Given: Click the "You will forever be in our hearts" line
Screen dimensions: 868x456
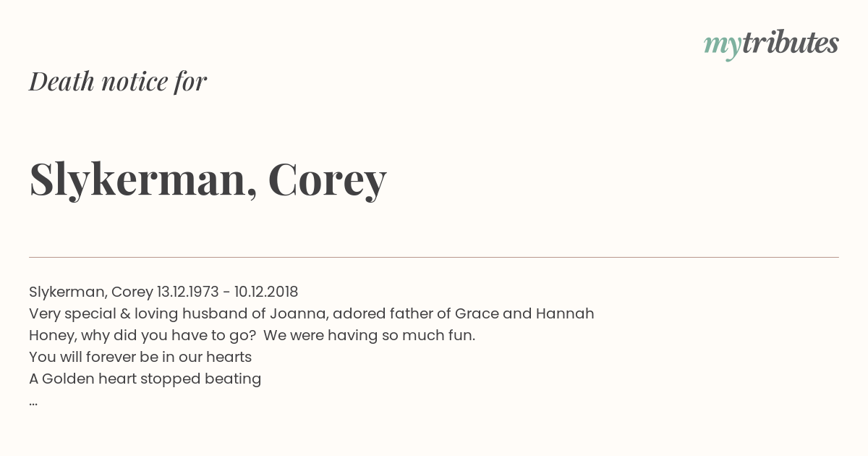Looking at the screenshot, I should [x=140, y=357].
